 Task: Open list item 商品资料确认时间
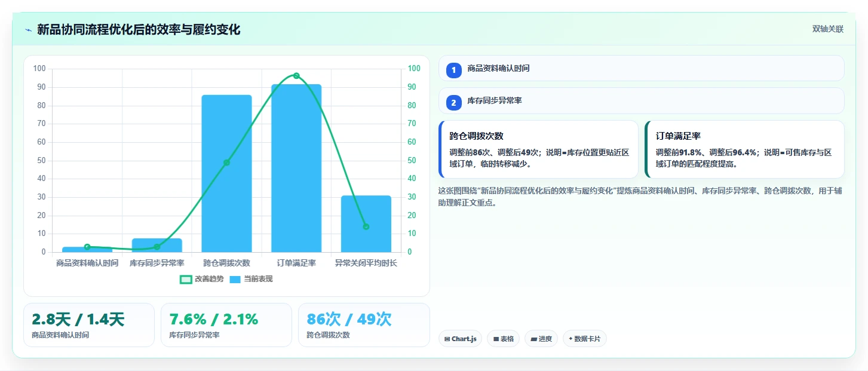pyautogui.click(x=642, y=68)
